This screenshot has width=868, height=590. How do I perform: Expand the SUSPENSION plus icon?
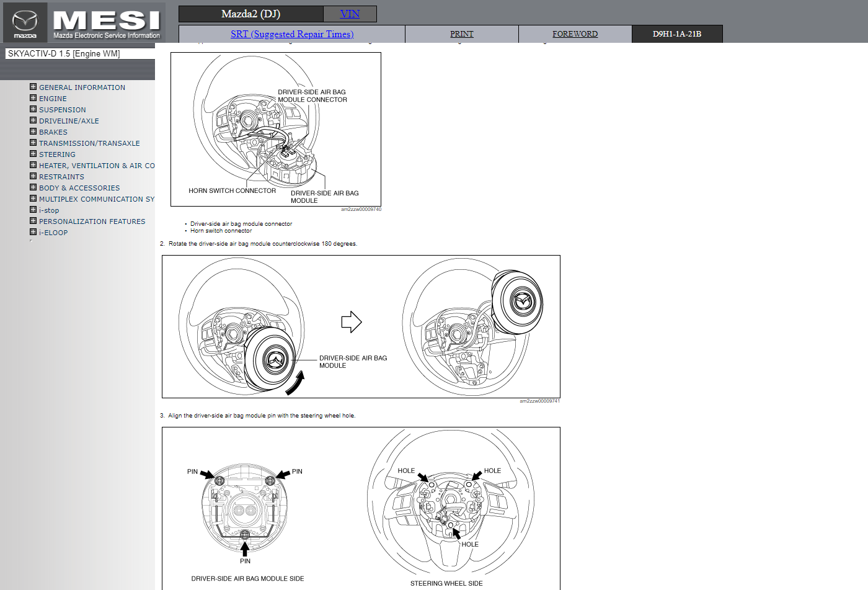click(33, 109)
